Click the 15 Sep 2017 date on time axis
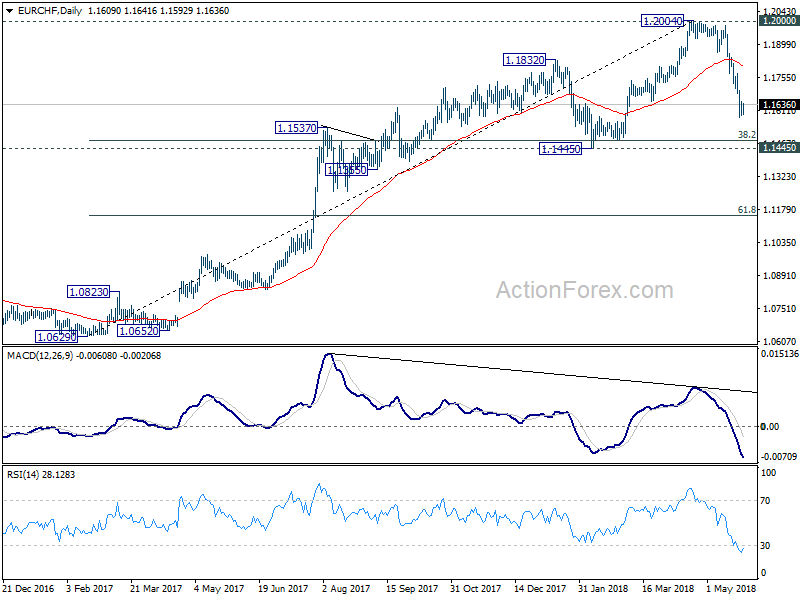The image size is (800, 600). coord(412,588)
